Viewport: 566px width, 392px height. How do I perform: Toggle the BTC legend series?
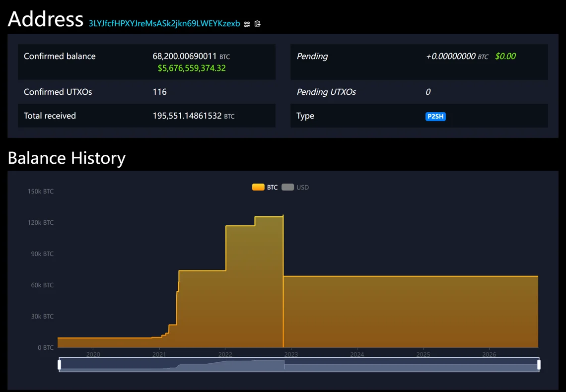coord(265,187)
